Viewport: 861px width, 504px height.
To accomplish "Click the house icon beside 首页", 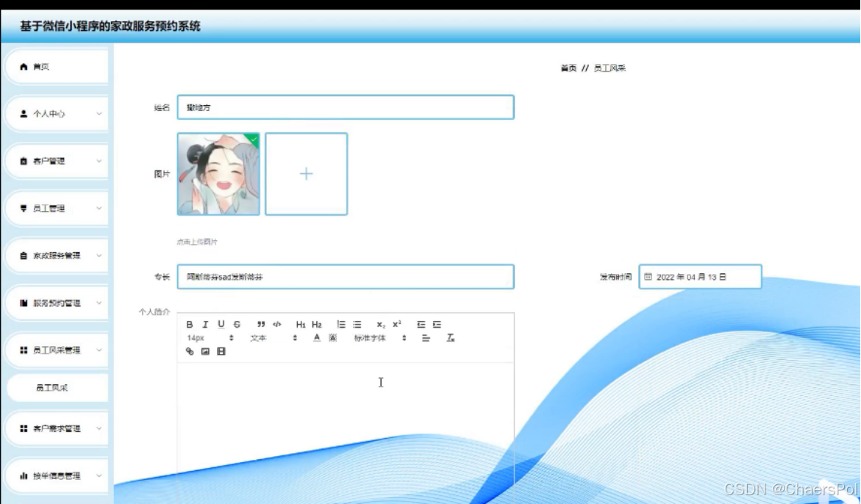I will click(x=24, y=67).
